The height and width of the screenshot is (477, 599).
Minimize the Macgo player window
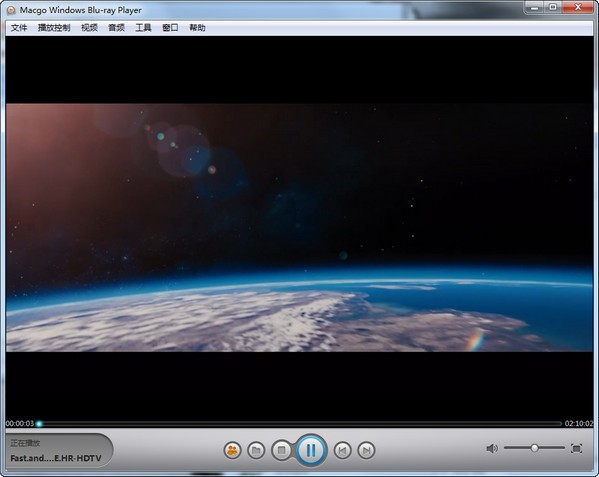[534, 8]
